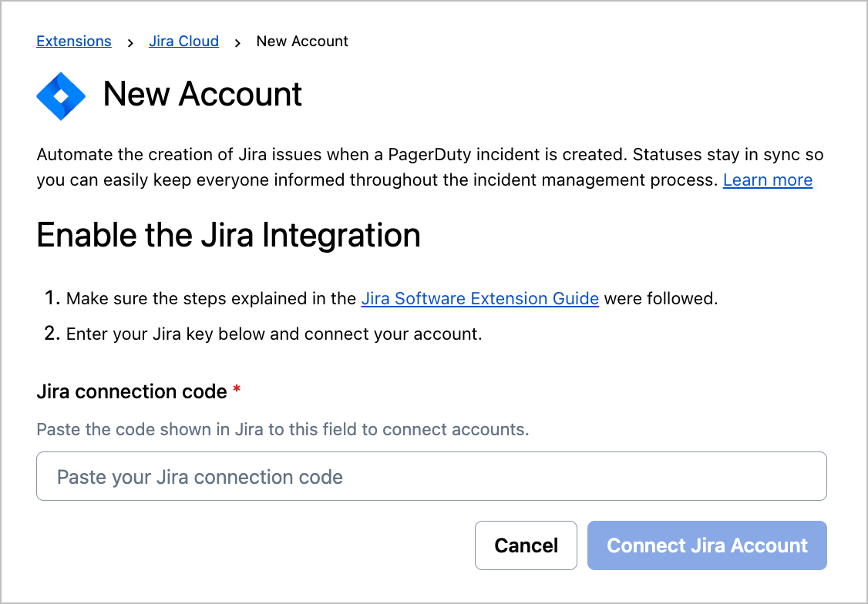The width and height of the screenshot is (868, 604).
Task: Click the 'Paste the code shown in Jira' helper text
Action: pyautogui.click(x=283, y=429)
